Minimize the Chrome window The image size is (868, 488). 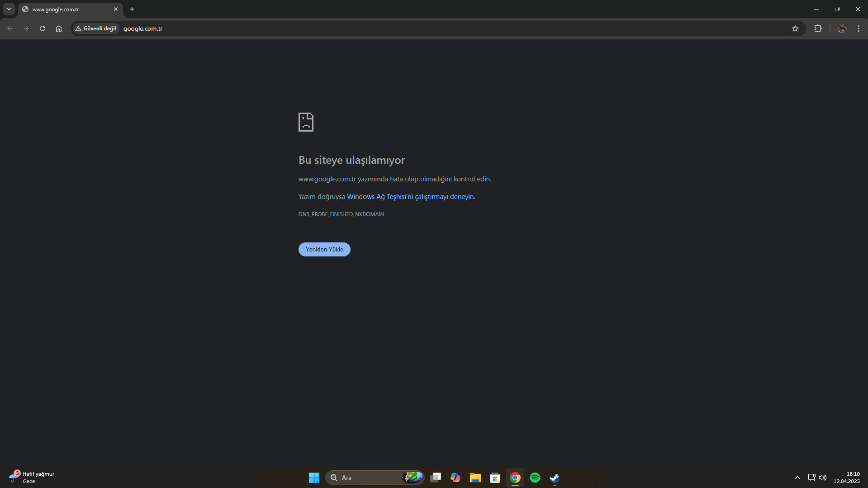pyautogui.click(x=816, y=9)
